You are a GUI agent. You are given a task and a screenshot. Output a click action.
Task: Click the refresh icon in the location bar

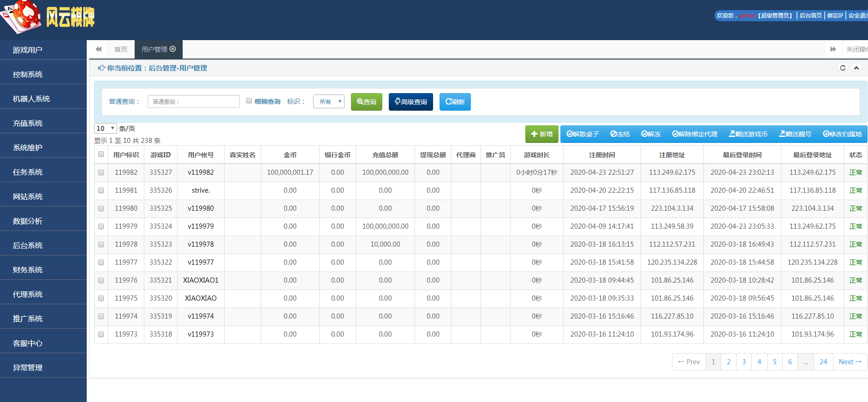coord(843,68)
